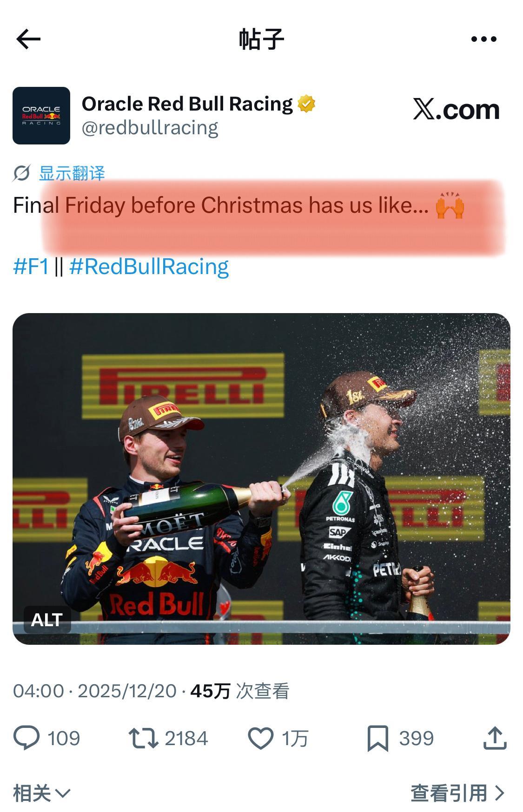The height and width of the screenshot is (812, 523).
Task: Click the gold verified badge
Action: point(306,104)
